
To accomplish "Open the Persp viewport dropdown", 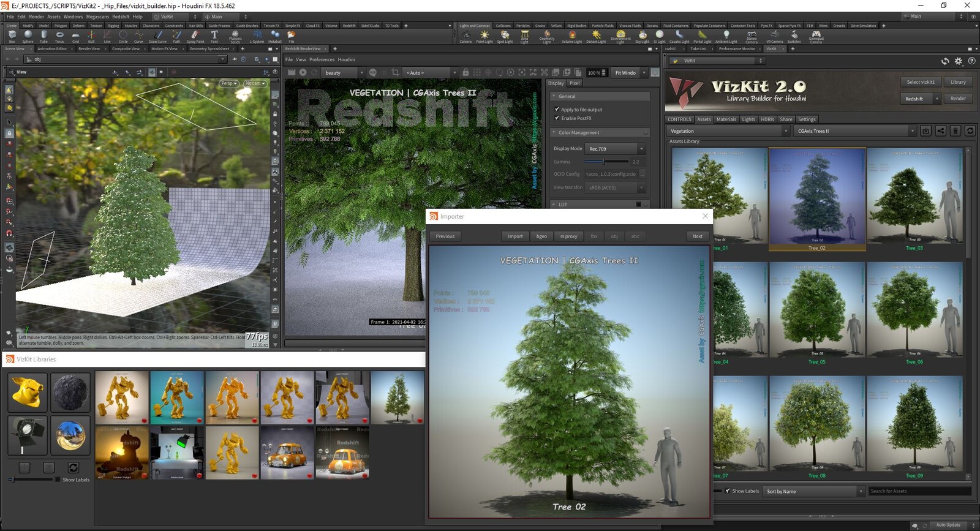I will tap(229, 83).
